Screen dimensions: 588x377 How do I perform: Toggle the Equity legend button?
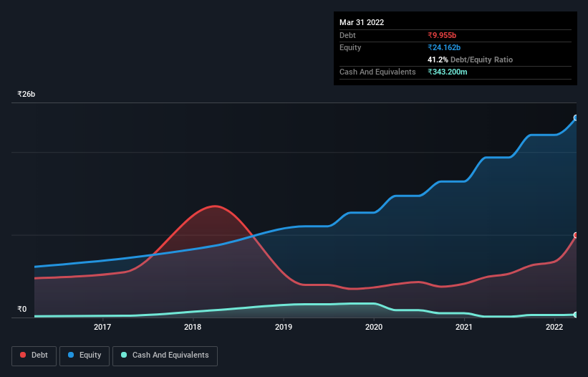[x=85, y=355]
